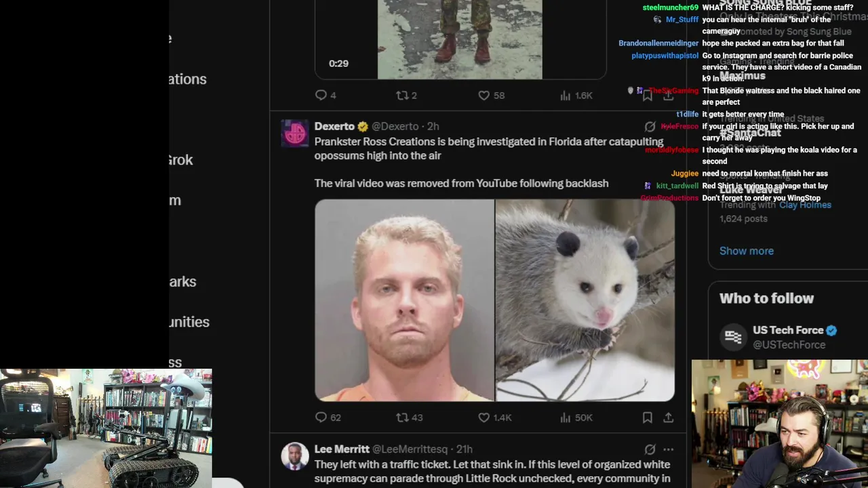
Task: Open Grok icon on Lee Merritt post
Action: pos(650,449)
